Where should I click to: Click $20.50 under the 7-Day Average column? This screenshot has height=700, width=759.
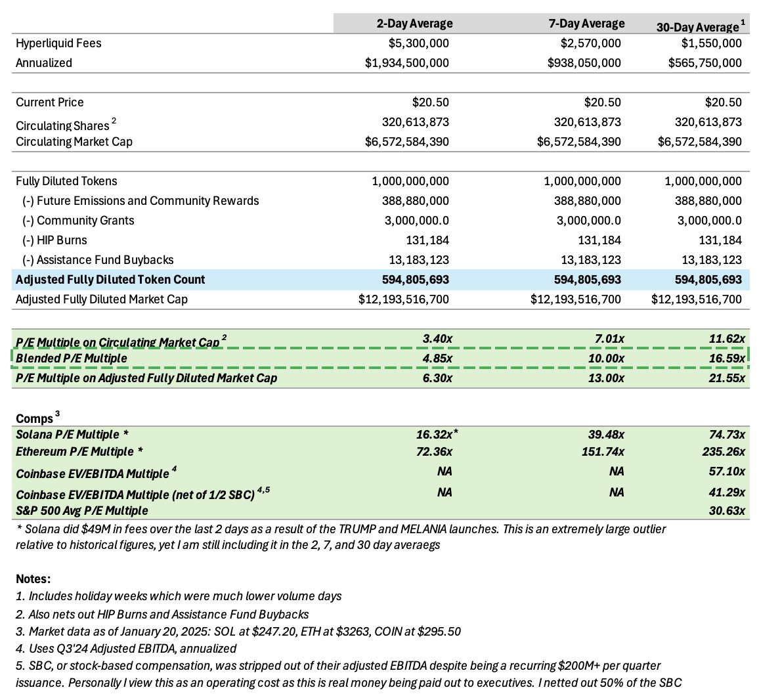[x=602, y=102]
